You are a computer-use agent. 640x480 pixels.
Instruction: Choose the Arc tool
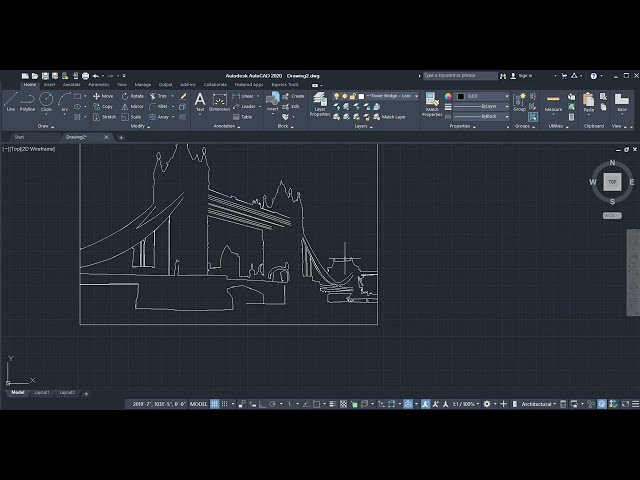[x=64, y=102]
